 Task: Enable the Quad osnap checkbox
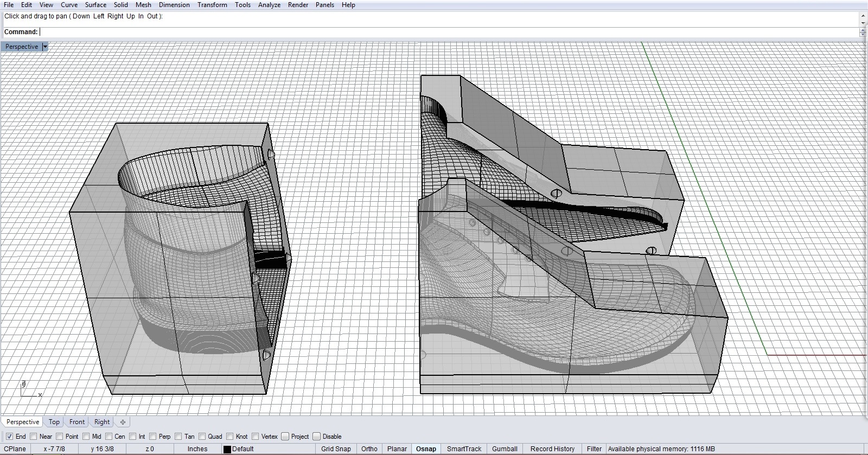click(x=202, y=437)
